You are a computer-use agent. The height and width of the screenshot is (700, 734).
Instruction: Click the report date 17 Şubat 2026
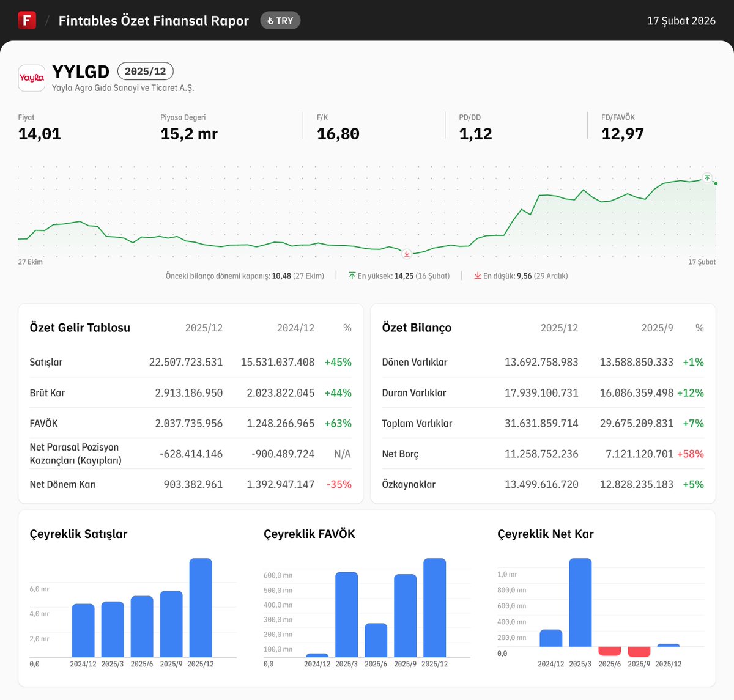681,21
